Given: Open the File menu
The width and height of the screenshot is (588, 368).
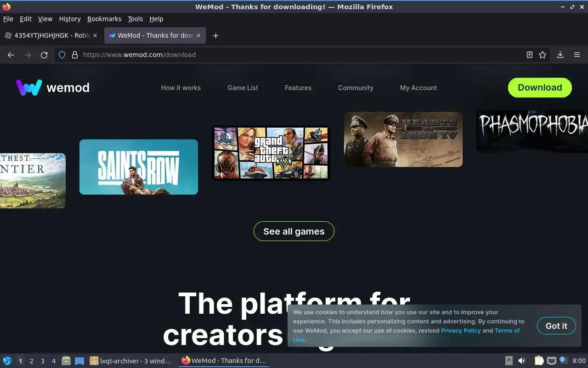Looking at the screenshot, I should tap(8, 19).
